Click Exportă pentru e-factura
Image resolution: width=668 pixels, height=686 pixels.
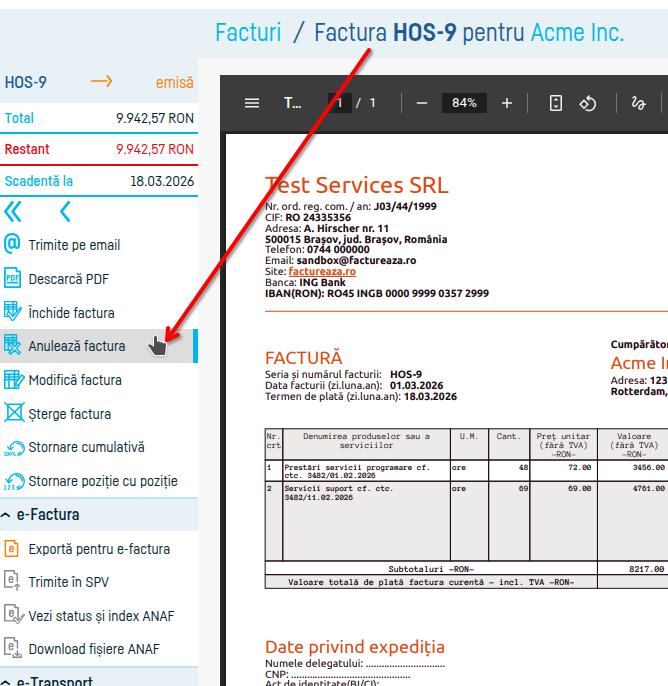point(99,549)
